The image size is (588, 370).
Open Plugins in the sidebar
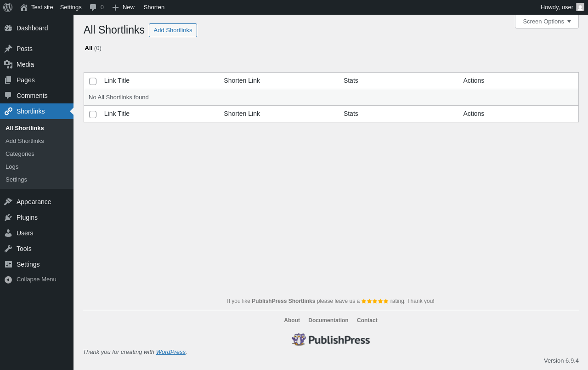pyautogui.click(x=37, y=217)
